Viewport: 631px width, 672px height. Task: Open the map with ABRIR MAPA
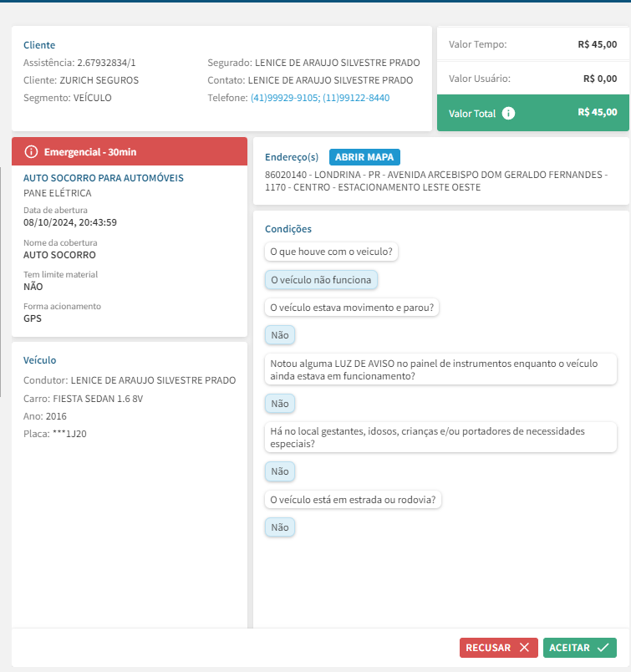[x=364, y=157]
